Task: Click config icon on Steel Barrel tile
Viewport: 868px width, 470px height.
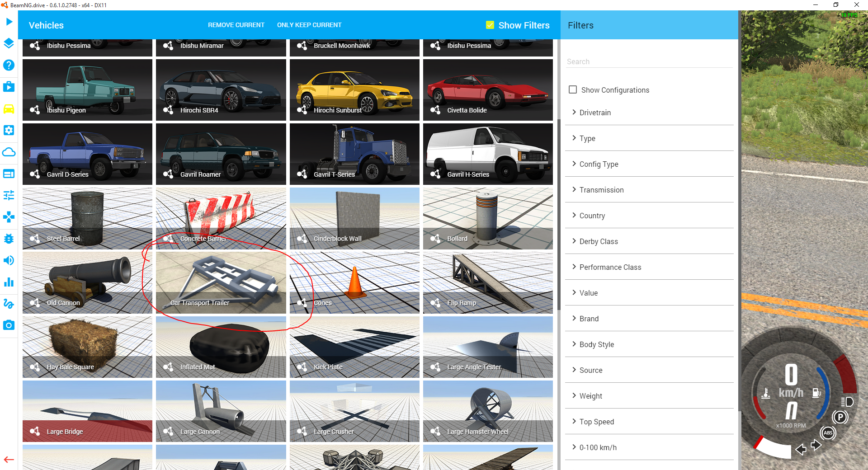Action: coord(35,239)
